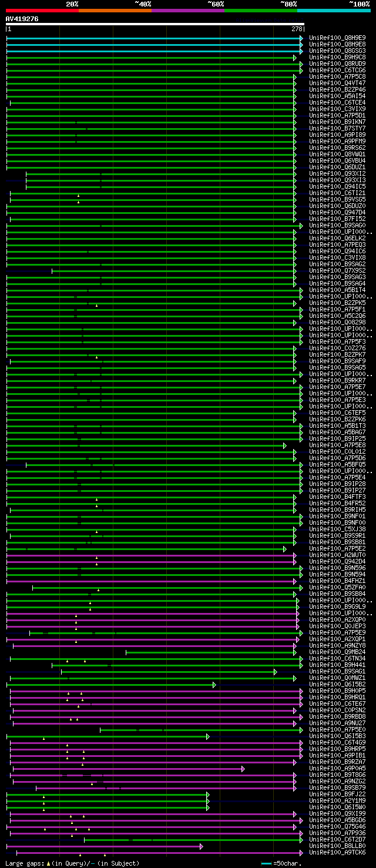Select hit label UniRef100_Q6I5B2
376x868 pixels.
[x=337, y=684]
